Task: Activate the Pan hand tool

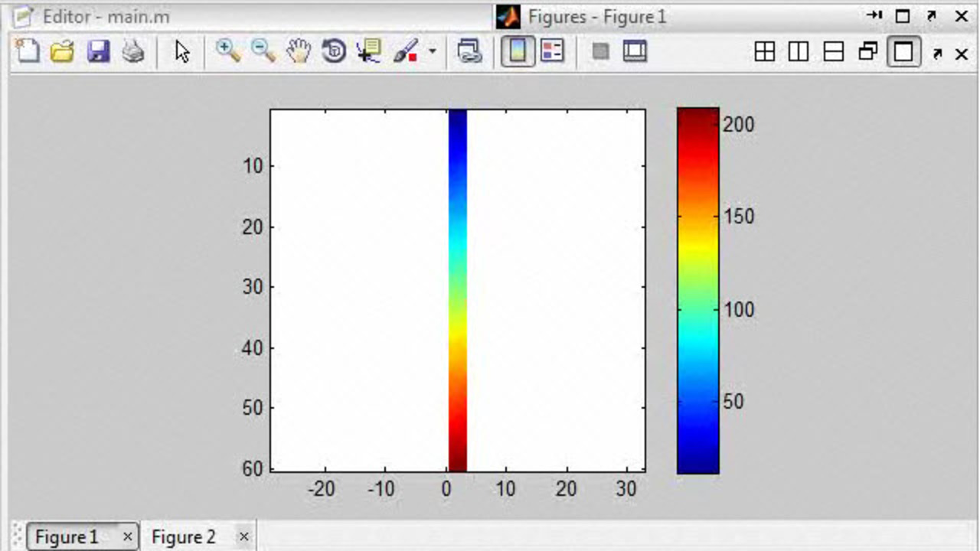Action: click(299, 51)
